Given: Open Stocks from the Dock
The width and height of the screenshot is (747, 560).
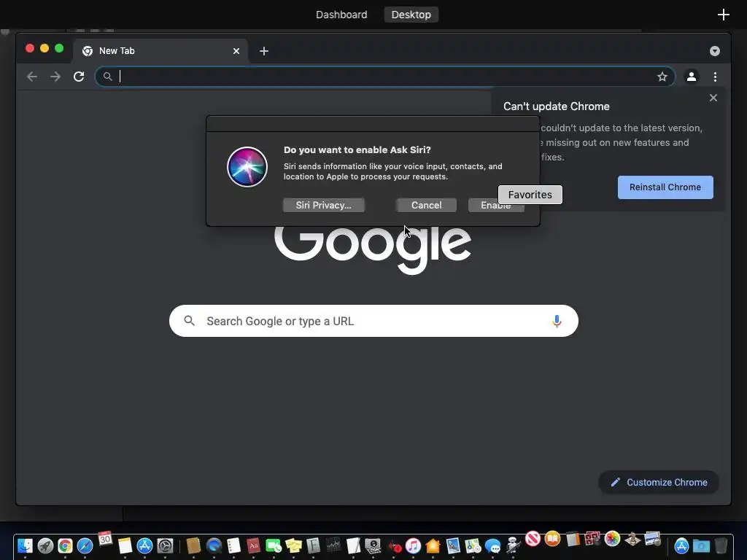Looking at the screenshot, I should [x=333, y=545].
